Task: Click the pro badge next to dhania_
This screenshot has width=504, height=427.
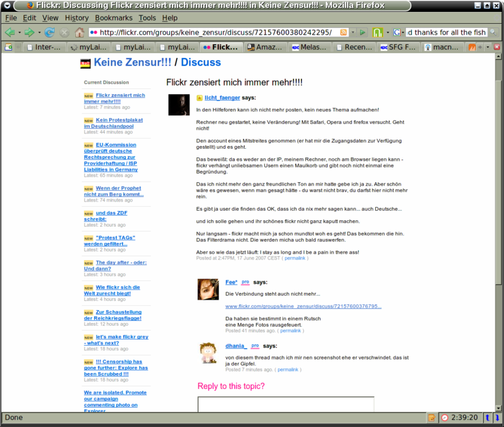Action: click(x=255, y=346)
